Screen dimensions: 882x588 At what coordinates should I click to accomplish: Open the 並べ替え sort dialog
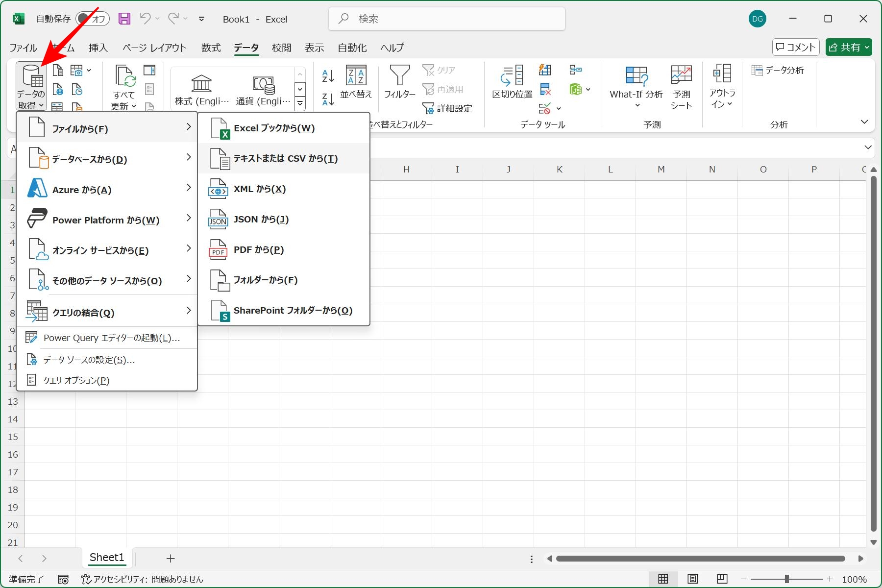356,81
